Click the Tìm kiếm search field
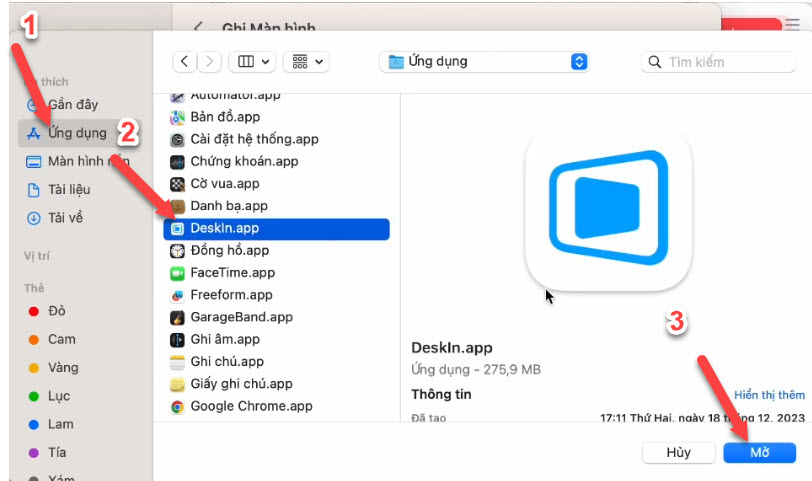The height and width of the screenshot is (481, 812). [x=718, y=62]
